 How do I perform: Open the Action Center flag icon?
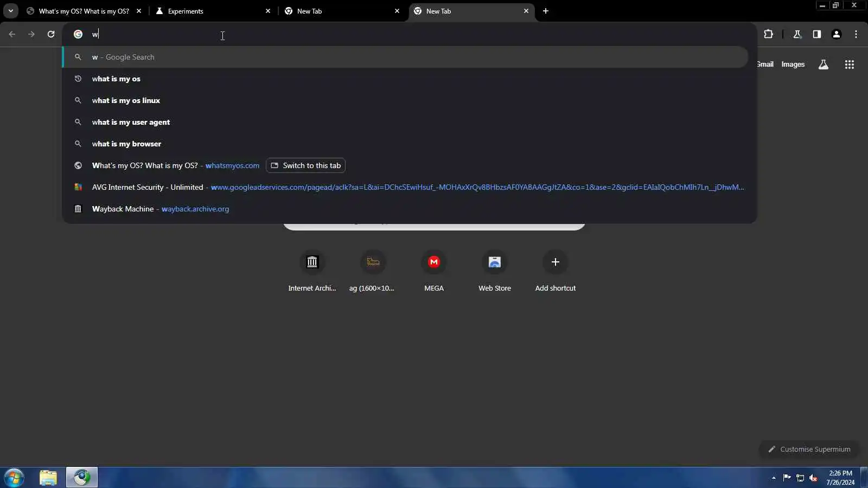[x=787, y=478]
